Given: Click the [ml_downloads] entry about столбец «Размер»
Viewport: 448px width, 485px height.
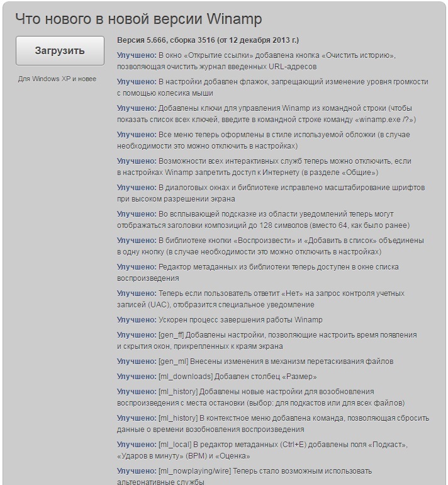Looking at the screenshot, I should pyautogui.click(x=217, y=377).
